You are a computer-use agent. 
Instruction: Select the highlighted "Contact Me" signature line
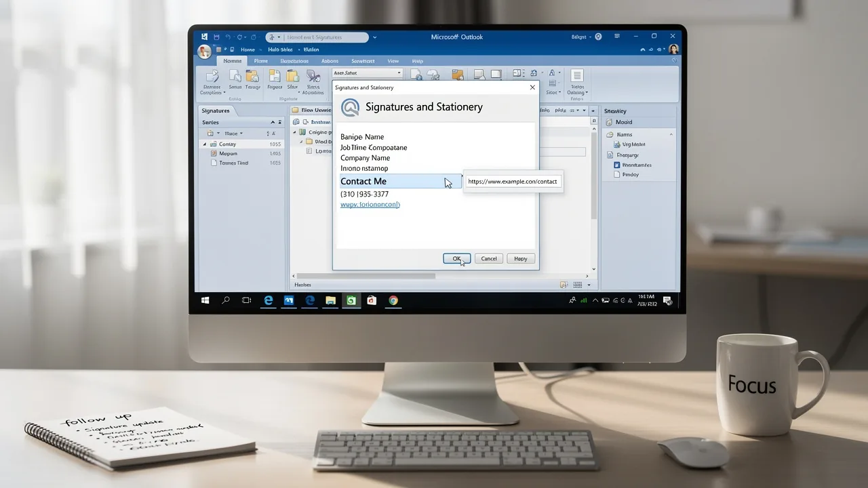pos(400,181)
